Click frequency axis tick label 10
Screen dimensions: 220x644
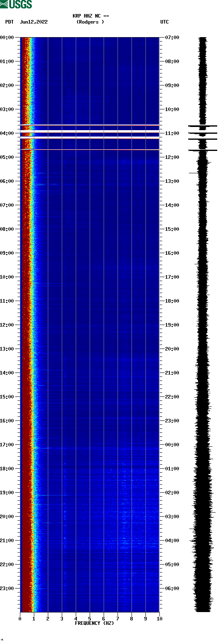click(159, 619)
